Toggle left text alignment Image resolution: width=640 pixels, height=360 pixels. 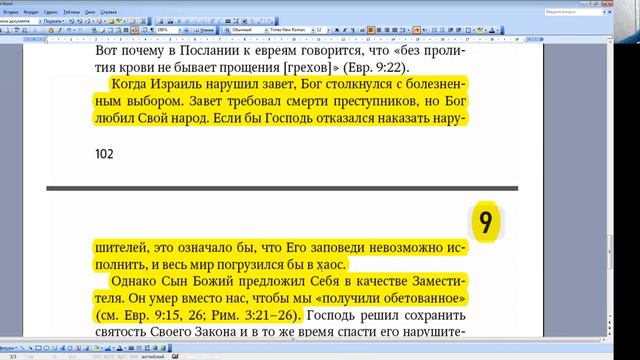coord(371,30)
